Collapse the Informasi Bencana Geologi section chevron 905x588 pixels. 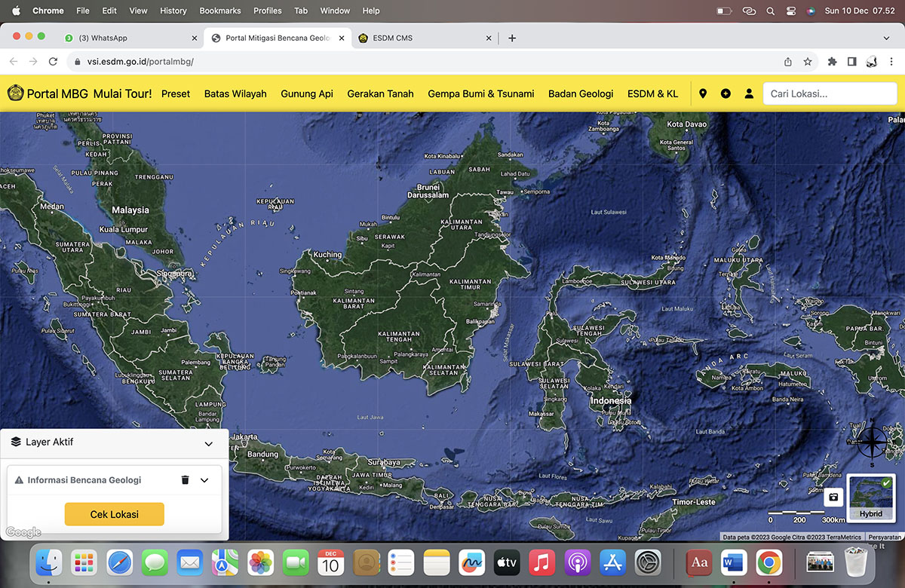[x=204, y=480]
